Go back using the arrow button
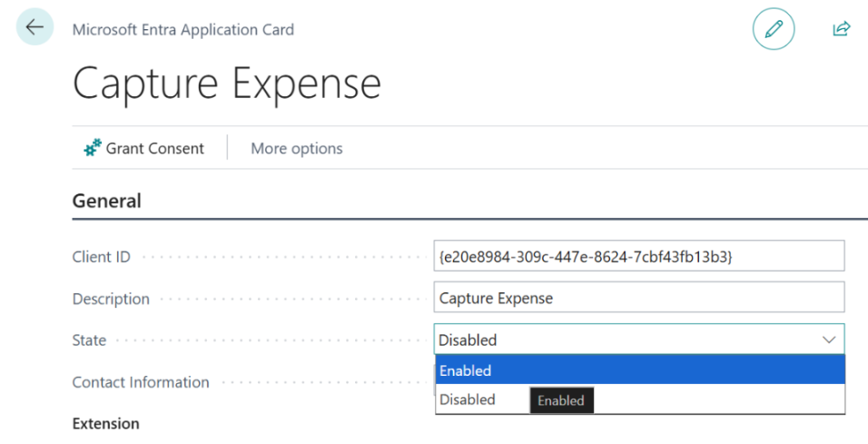Screen dimensions: 868x444 [x=35, y=26]
